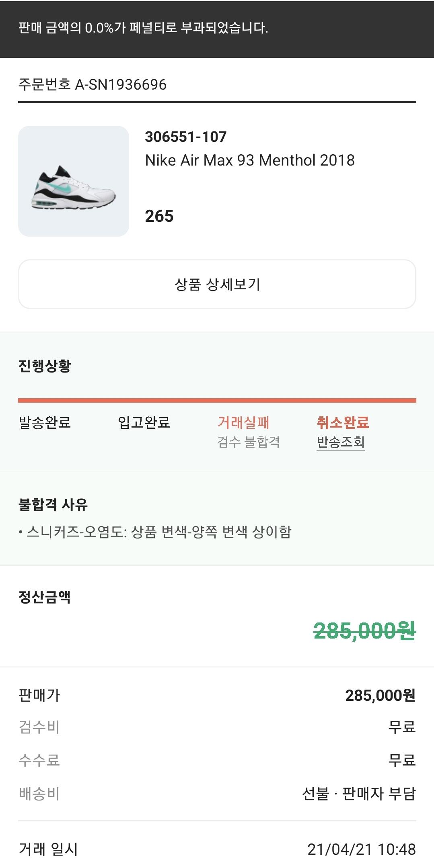Select the 입고완료 progress step
This screenshot has height=868, width=434.
pos(144,422)
